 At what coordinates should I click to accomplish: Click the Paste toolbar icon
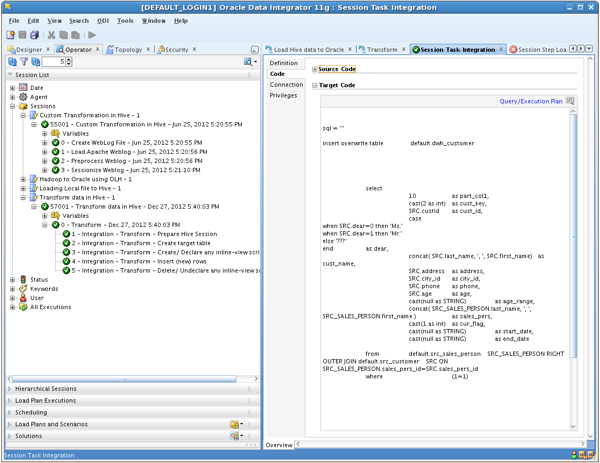click(x=75, y=35)
